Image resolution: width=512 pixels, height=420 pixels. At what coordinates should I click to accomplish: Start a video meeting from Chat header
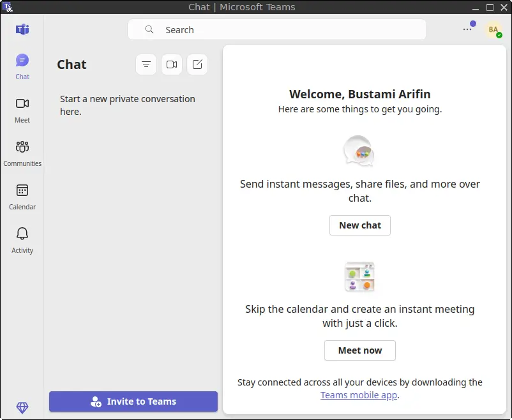pos(172,64)
